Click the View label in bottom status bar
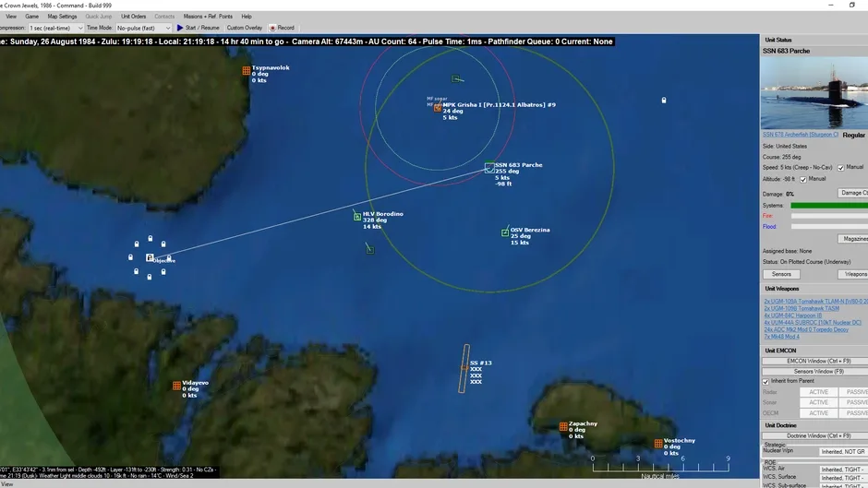868x488 pixels. 6,484
